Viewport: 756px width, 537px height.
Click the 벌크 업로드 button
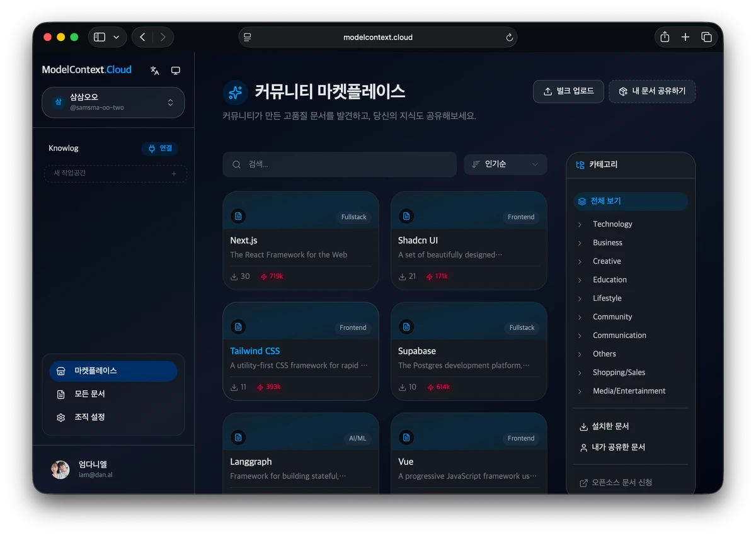point(568,91)
